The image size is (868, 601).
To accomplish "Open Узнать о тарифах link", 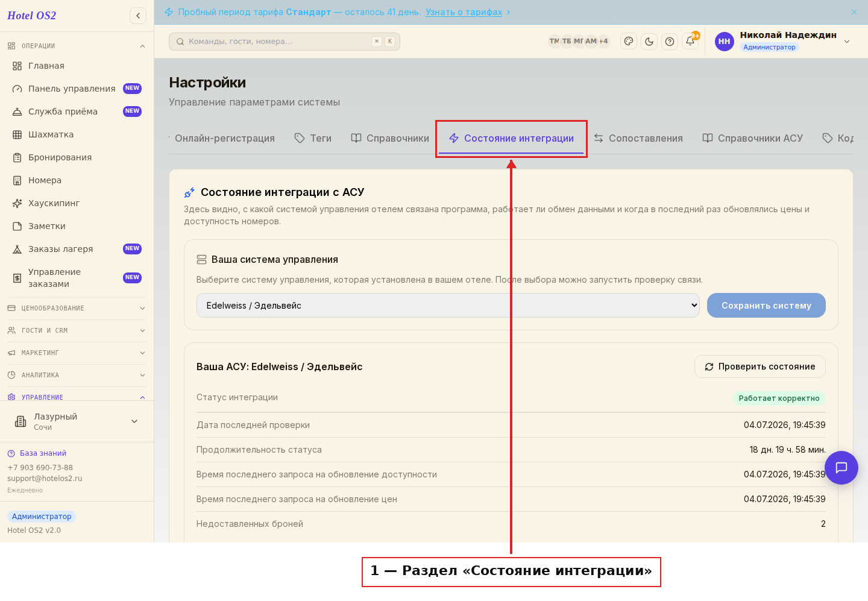I will pyautogui.click(x=464, y=12).
